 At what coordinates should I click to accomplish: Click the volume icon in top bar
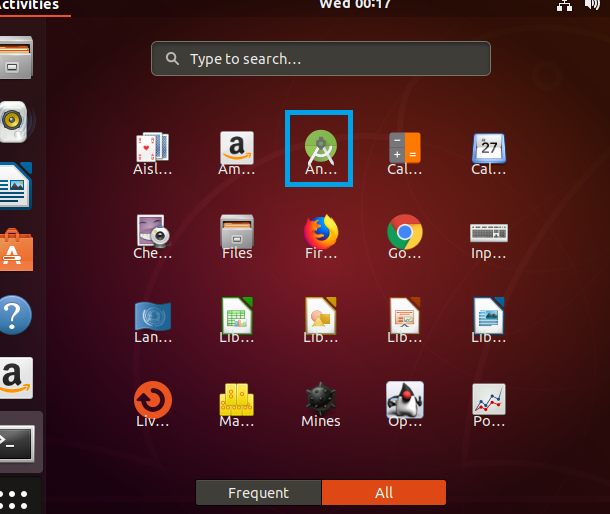coord(592,5)
